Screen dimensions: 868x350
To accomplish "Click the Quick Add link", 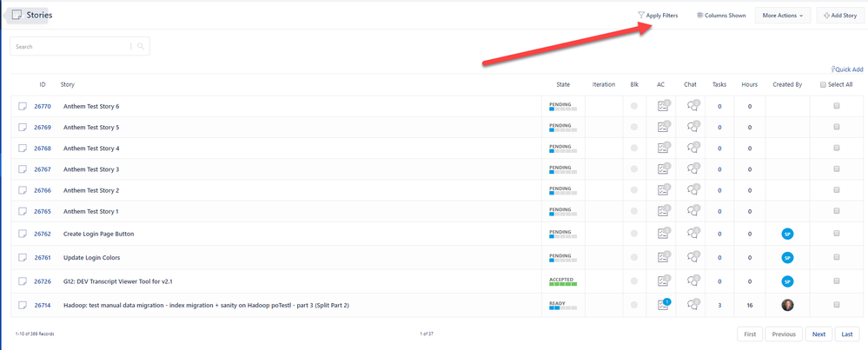I will pos(847,69).
